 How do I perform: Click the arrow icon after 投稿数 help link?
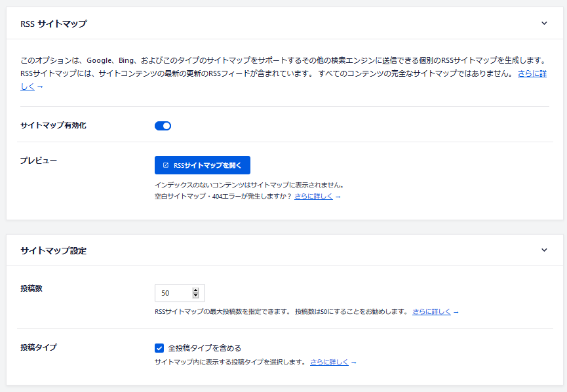(456, 312)
